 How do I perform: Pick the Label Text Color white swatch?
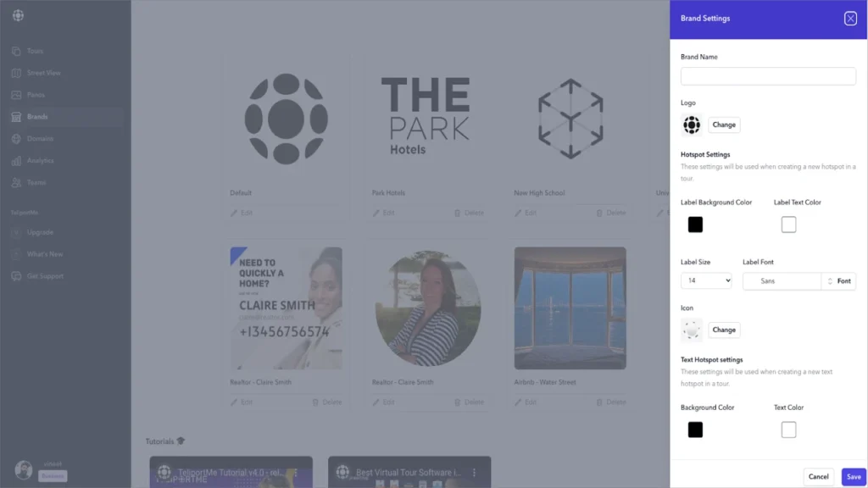[788, 225]
